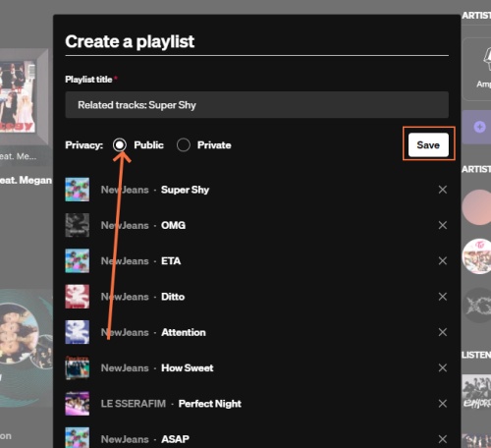Screen dimensions: 491x448
Task: Edit the Playlist title field
Action: tap(256, 105)
